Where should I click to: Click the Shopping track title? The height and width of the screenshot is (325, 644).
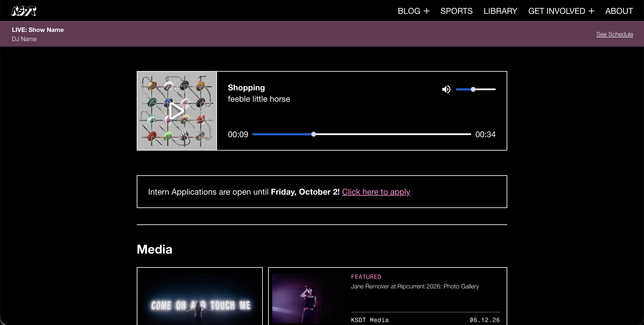coord(246,88)
